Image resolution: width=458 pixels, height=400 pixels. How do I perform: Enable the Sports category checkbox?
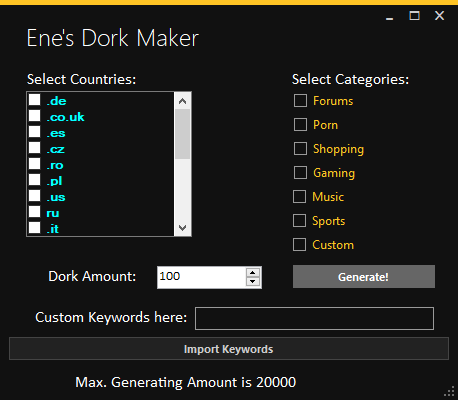point(299,221)
